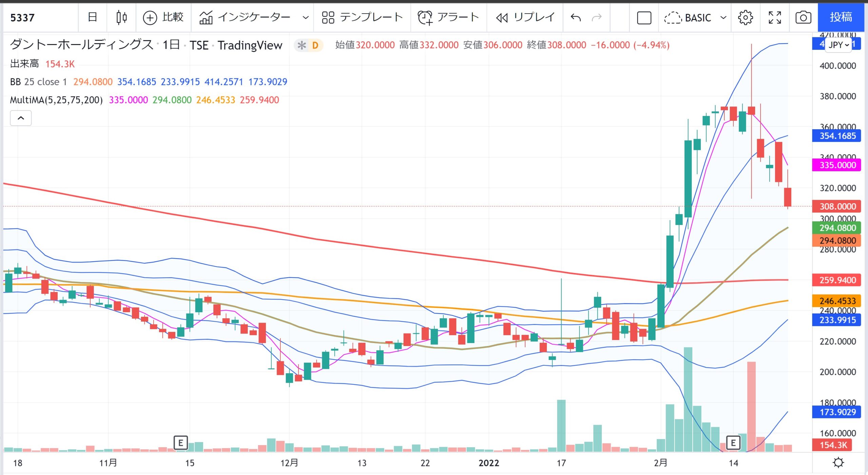The image size is (868, 475).
Task: Click the 始値320.0000 open value
Action: point(365,45)
